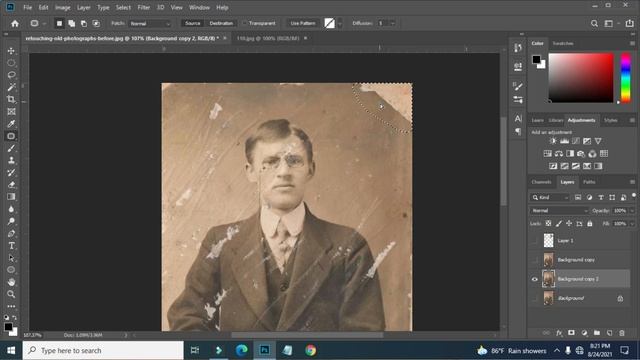640x360 pixels.
Task: Open the pattern picker dropdown arrow
Action: click(x=340, y=24)
